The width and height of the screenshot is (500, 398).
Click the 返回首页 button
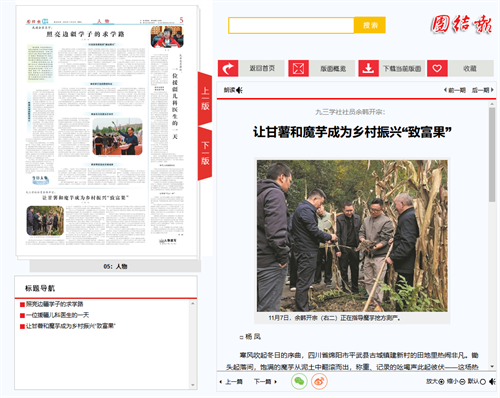pyautogui.click(x=262, y=69)
